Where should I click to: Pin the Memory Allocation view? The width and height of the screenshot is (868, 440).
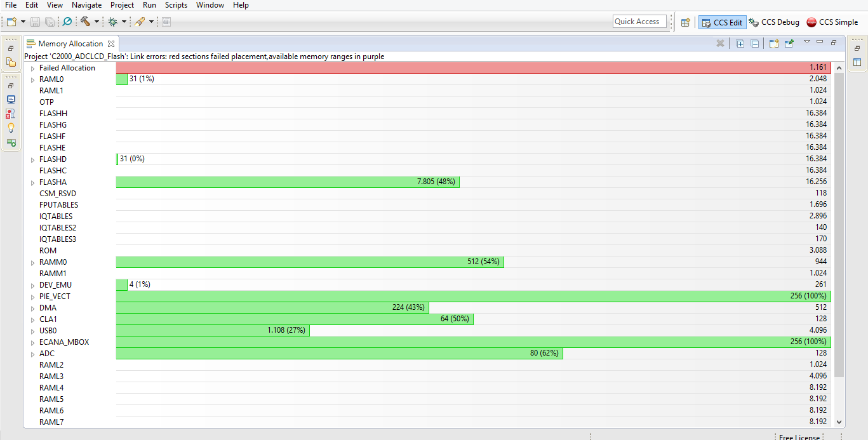point(789,43)
